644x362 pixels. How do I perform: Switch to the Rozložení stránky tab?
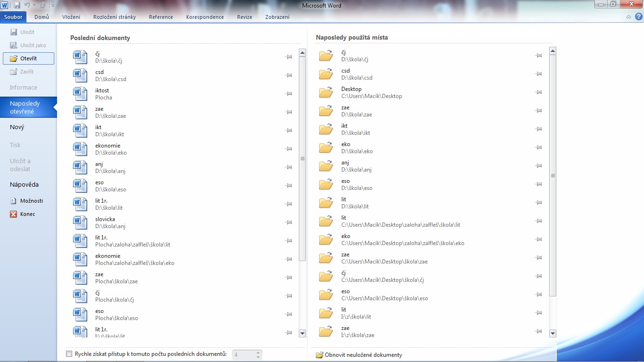pyautogui.click(x=115, y=17)
